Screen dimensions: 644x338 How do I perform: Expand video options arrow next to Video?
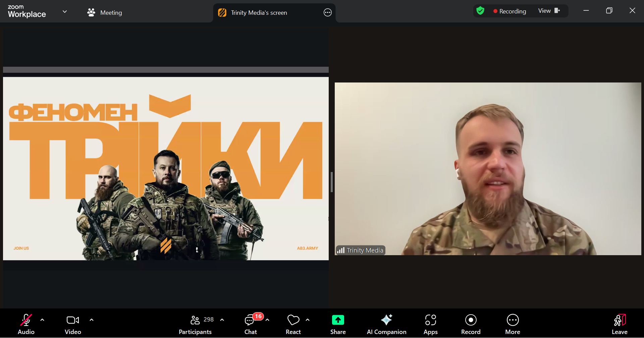(x=92, y=320)
